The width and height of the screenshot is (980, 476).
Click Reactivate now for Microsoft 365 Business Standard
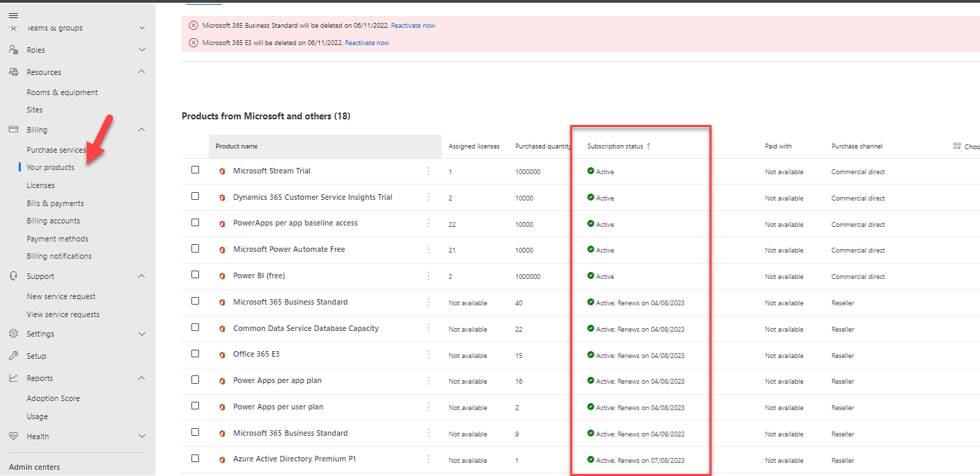click(x=413, y=26)
